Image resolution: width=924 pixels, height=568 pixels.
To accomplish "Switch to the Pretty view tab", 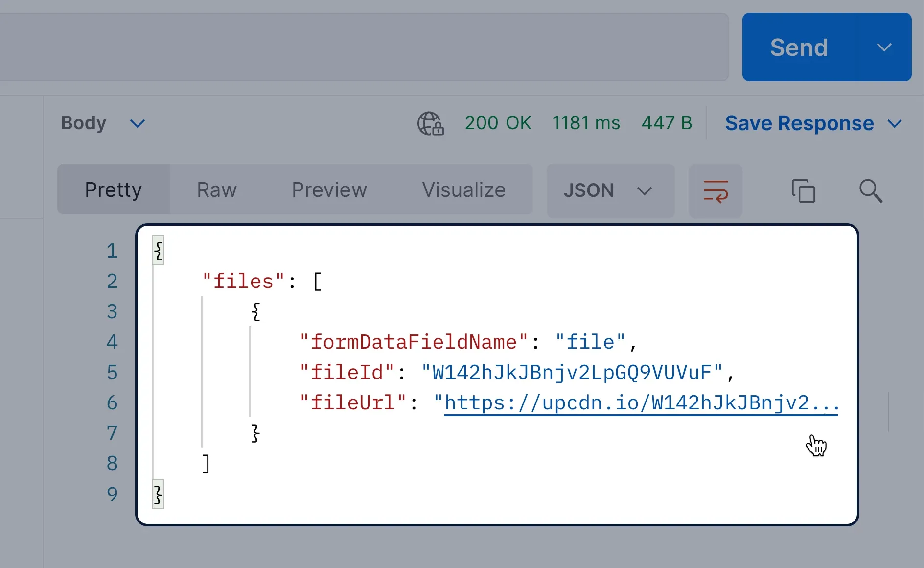I will [x=114, y=189].
